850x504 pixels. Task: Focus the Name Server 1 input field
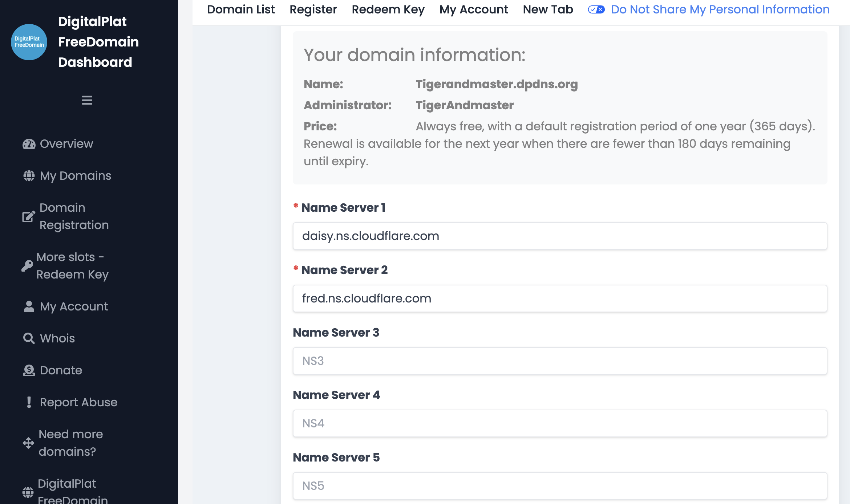pos(560,236)
